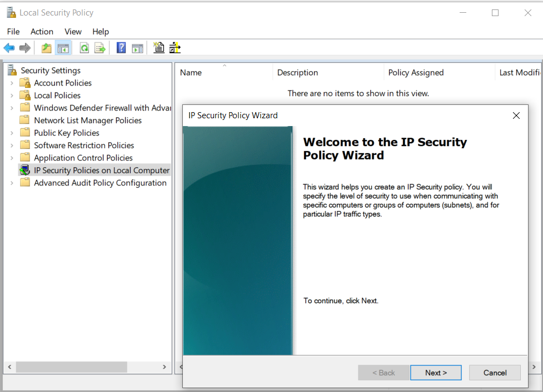Click the Last Modified column header

coord(518,72)
